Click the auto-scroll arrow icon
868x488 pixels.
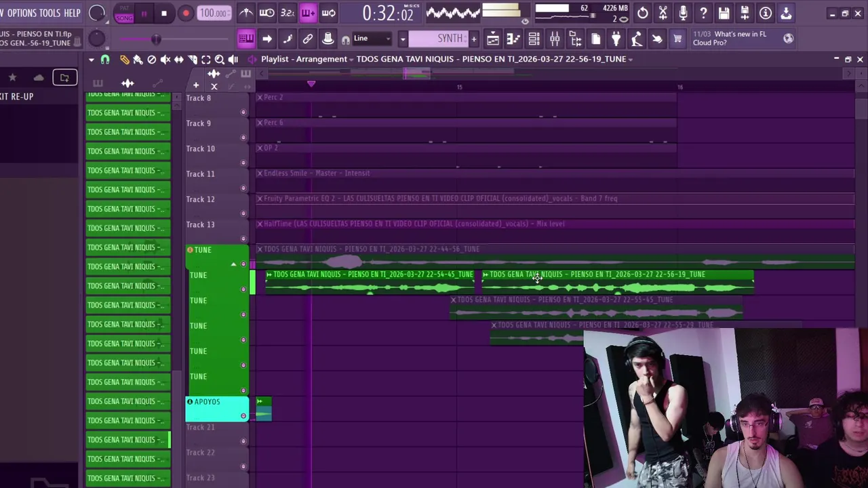coord(267,39)
